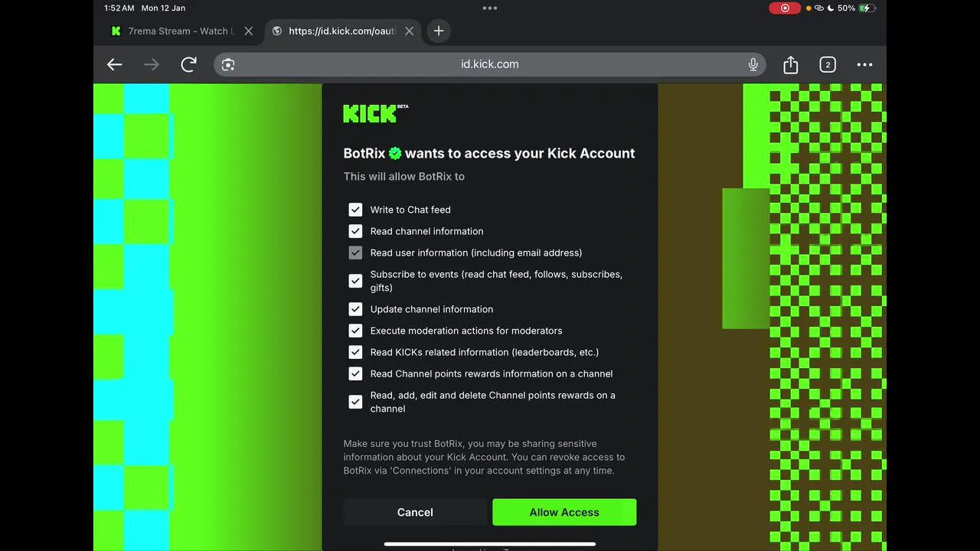Tap the BotRix access request heading
980x551 pixels.
pos(489,153)
